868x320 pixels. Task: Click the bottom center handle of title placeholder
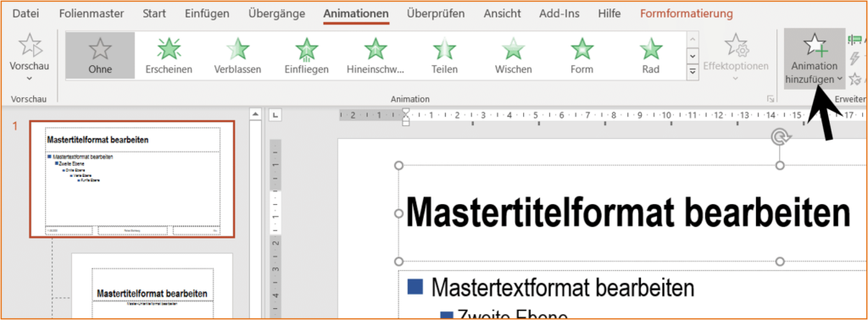tap(780, 261)
